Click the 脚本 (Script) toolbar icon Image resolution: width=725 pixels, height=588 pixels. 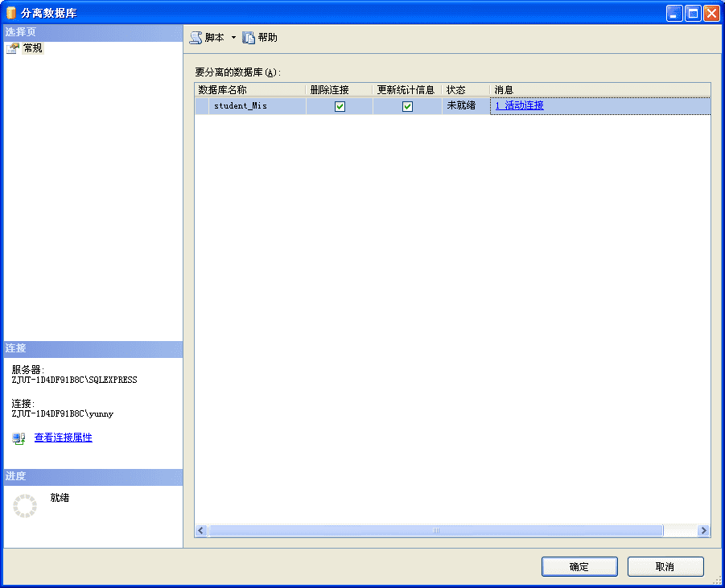click(x=196, y=37)
